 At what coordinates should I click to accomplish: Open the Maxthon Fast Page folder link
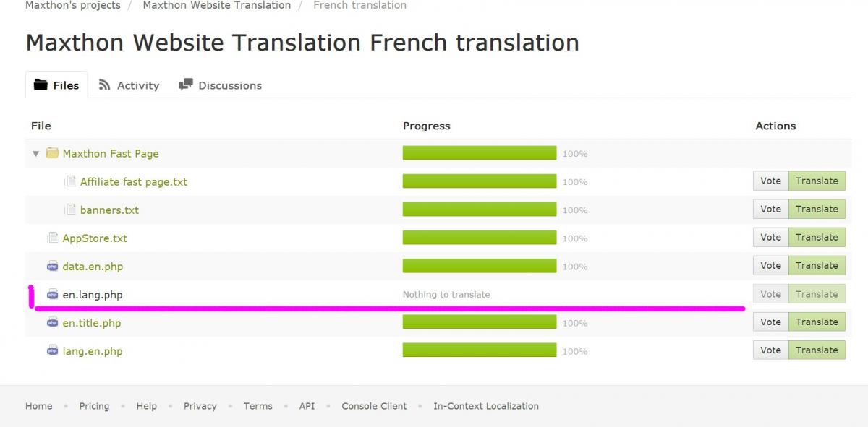point(111,153)
